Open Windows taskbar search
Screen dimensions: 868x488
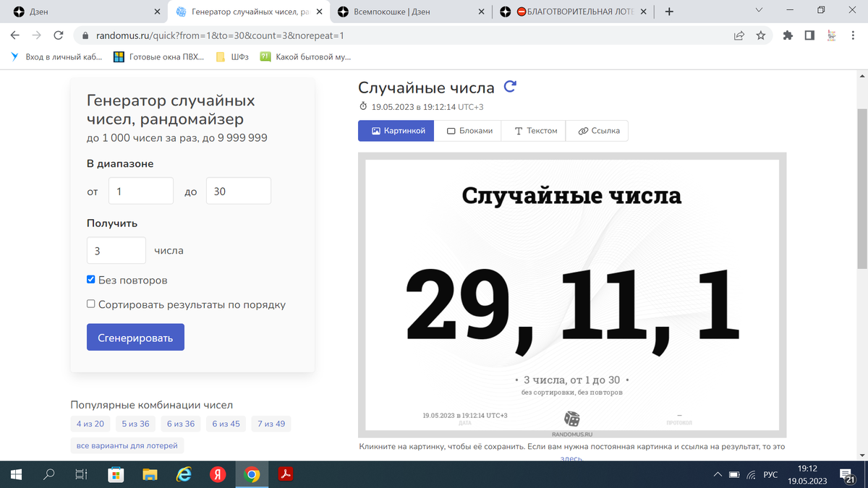(48, 474)
